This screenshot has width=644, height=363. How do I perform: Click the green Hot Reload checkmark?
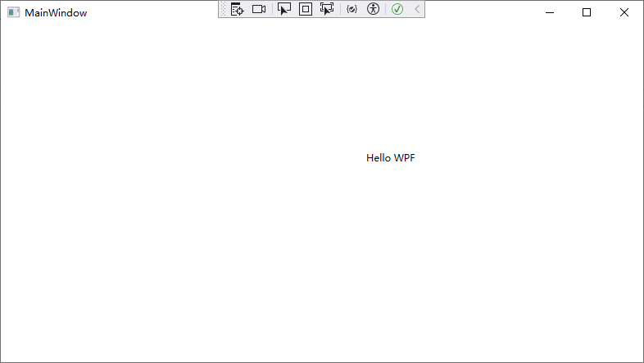[x=397, y=9]
